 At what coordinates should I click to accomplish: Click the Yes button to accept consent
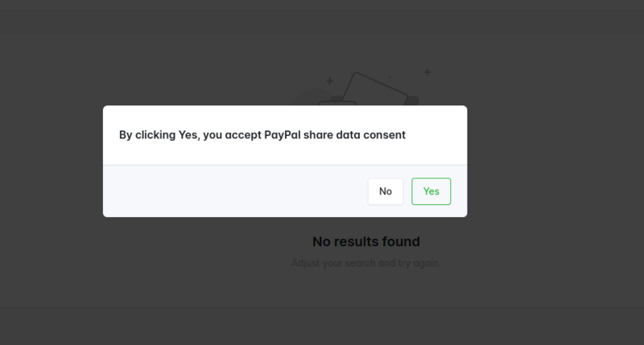[x=431, y=191]
